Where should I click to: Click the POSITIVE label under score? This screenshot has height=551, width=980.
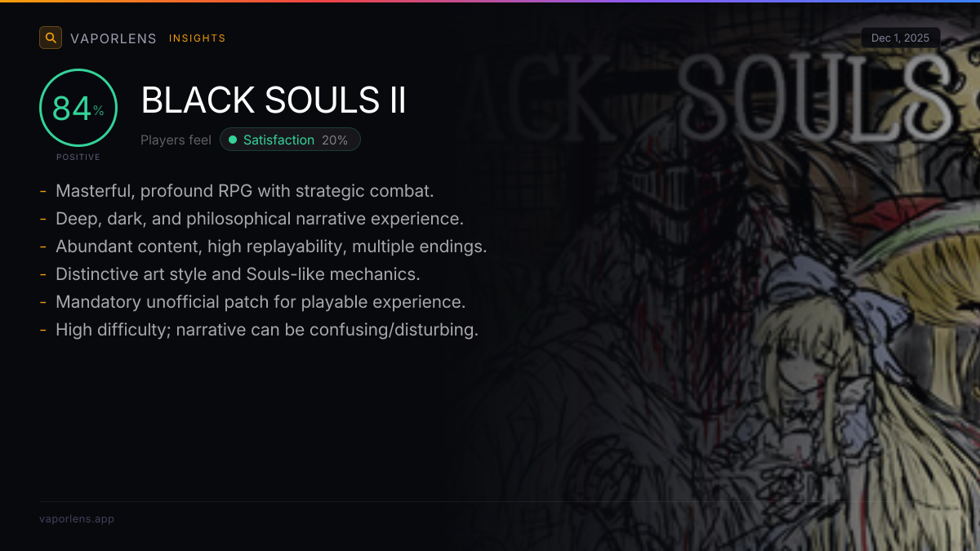tap(78, 157)
